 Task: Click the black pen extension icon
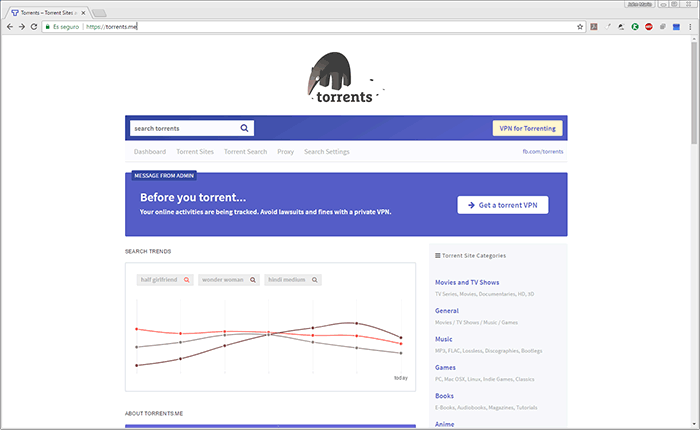[621, 27]
